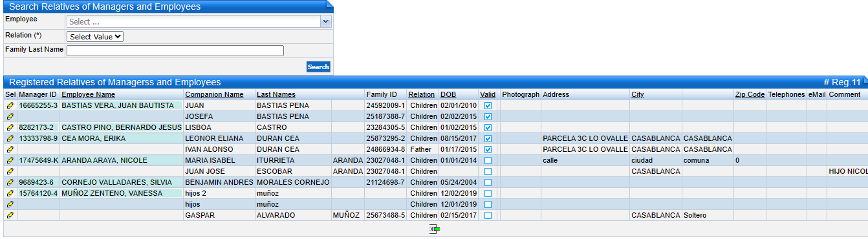This screenshot has width=868, height=239.
Task: Edit the MARIA ISABEL row pencil icon
Action: click(10, 160)
